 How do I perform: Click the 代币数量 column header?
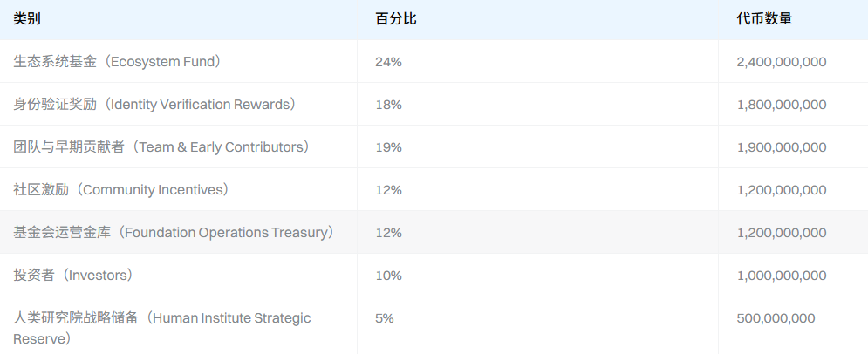tap(764, 18)
